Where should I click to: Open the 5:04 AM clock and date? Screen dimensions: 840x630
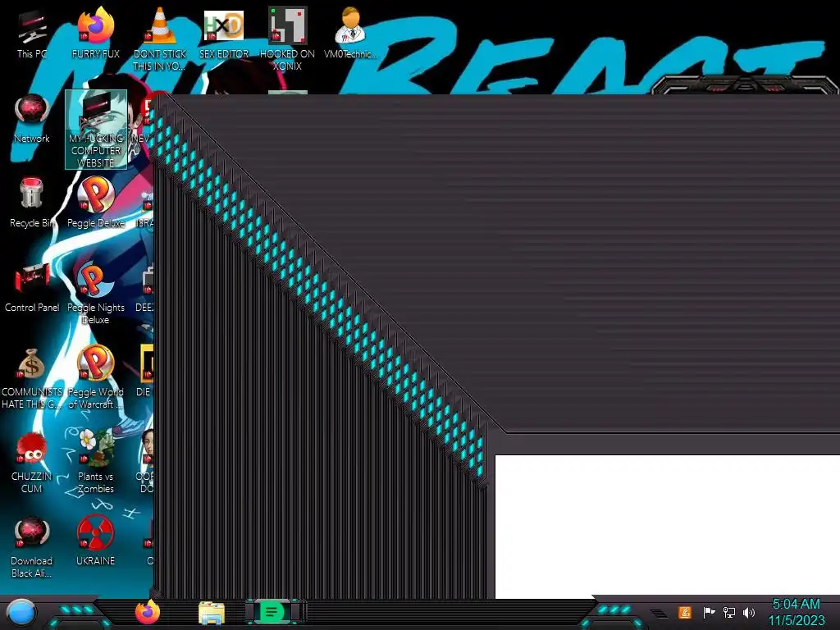[x=797, y=612]
